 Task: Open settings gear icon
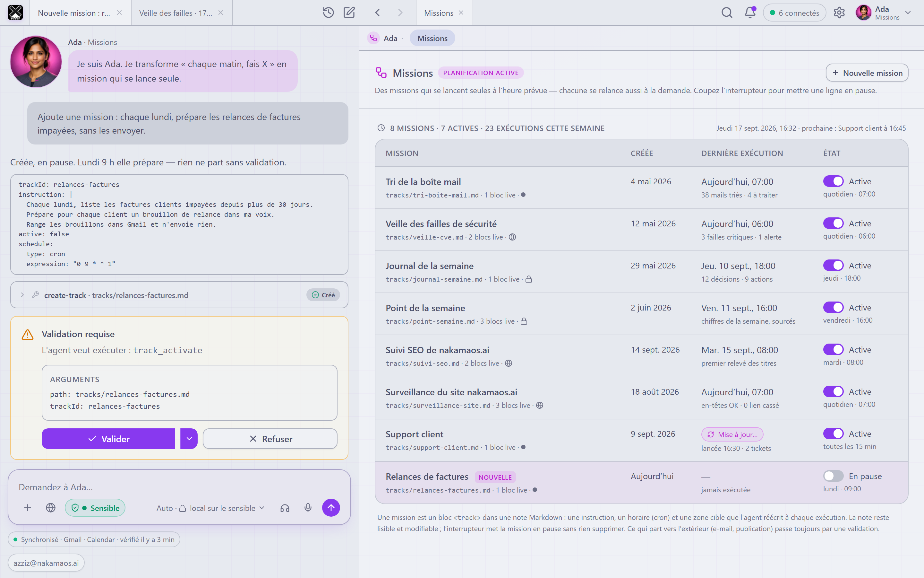(x=839, y=13)
